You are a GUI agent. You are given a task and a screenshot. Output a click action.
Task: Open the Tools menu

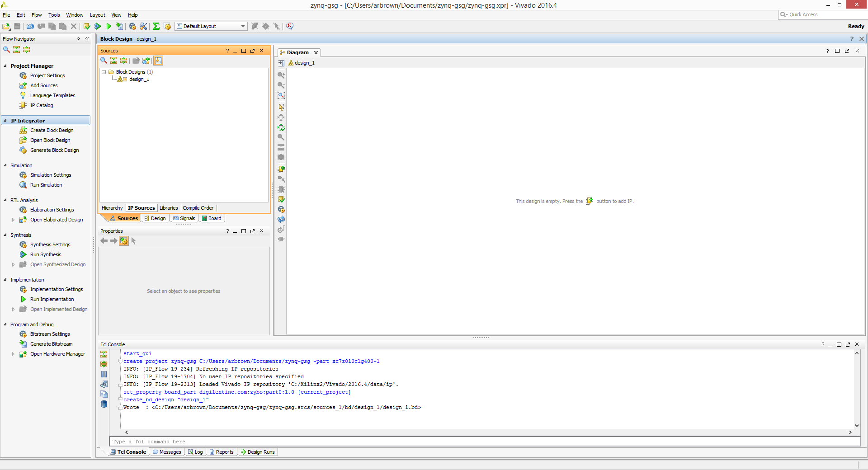[x=54, y=15]
